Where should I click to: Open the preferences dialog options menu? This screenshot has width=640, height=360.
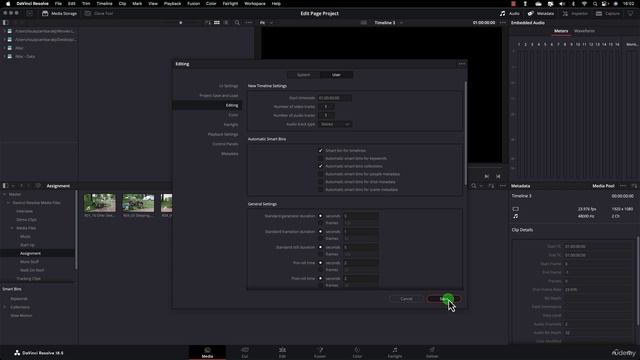pyautogui.click(x=462, y=64)
